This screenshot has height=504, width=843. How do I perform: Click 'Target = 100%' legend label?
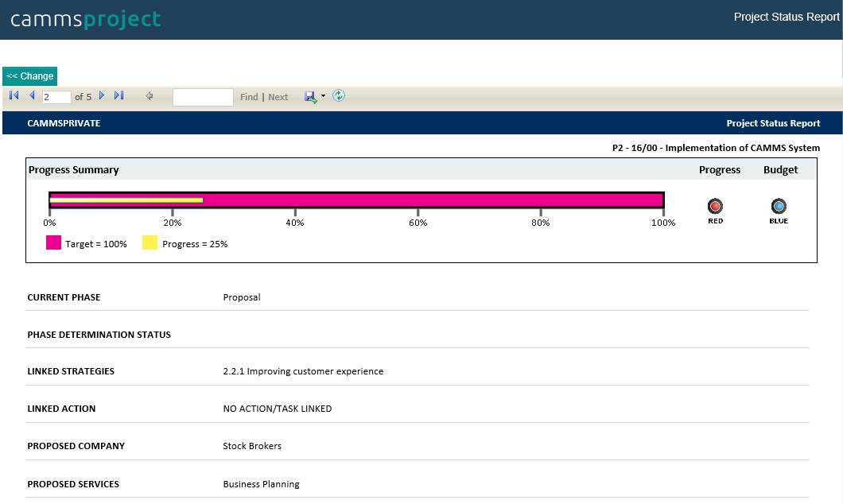tap(96, 244)
